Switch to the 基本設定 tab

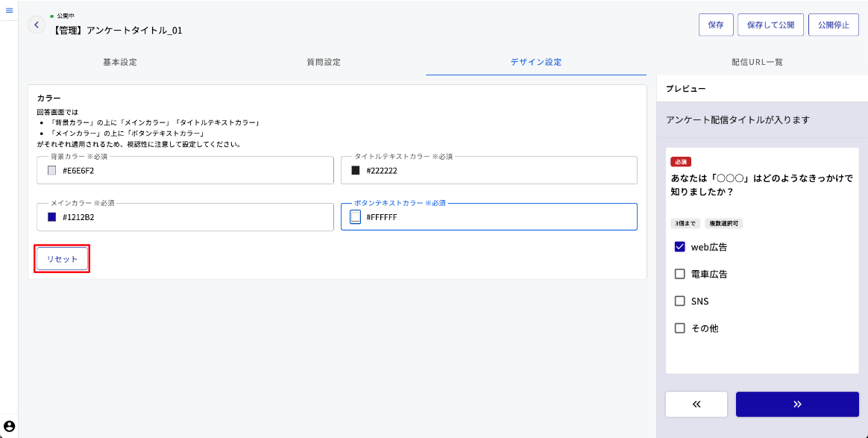119,62
